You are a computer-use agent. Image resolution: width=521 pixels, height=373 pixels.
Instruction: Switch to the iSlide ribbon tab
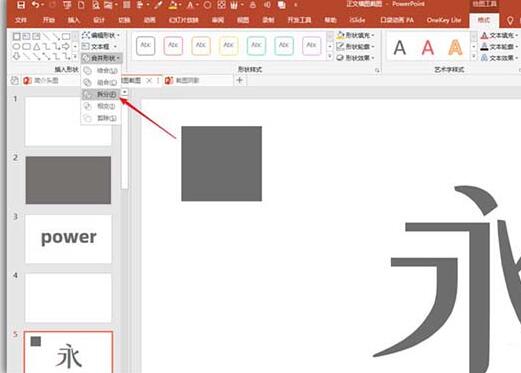[357, 21]
